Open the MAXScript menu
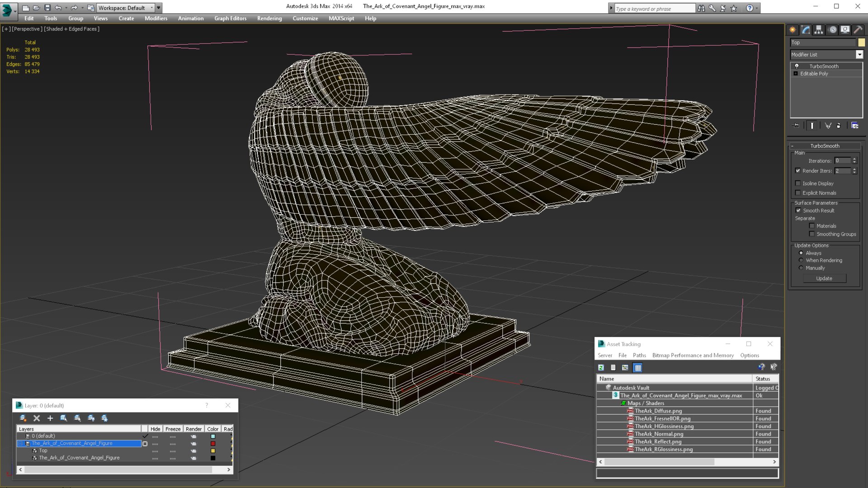Viewport: 868px width, 488px height. (x=341, y=19)
